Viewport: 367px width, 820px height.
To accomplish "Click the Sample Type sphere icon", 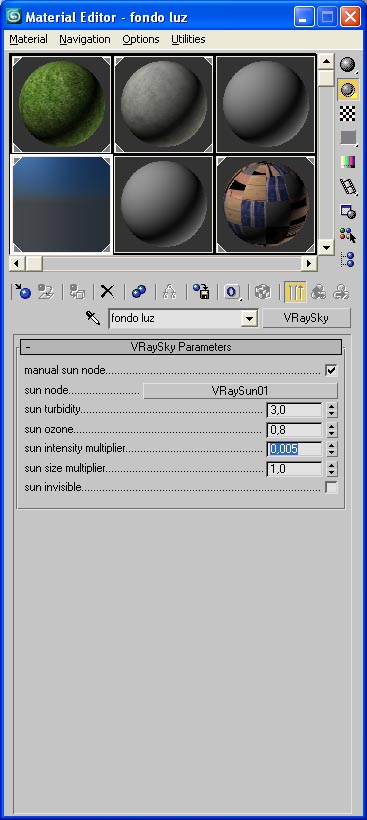I will [x=348, y=65].
